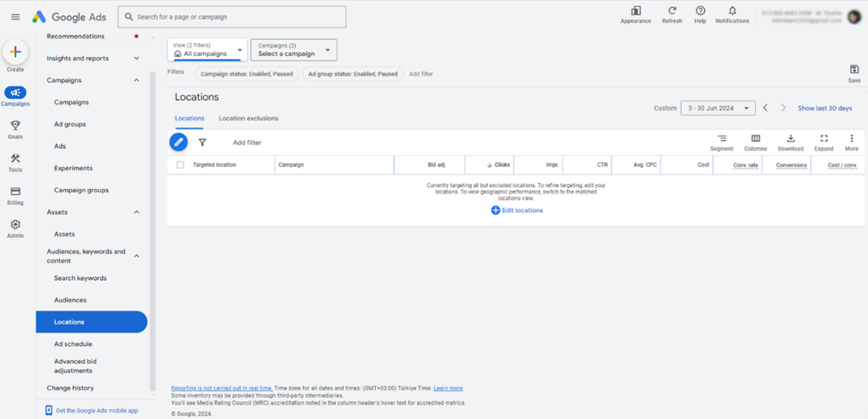Focus the search for a page field
The width and height of the screenshot is (868, 419).
232,17
